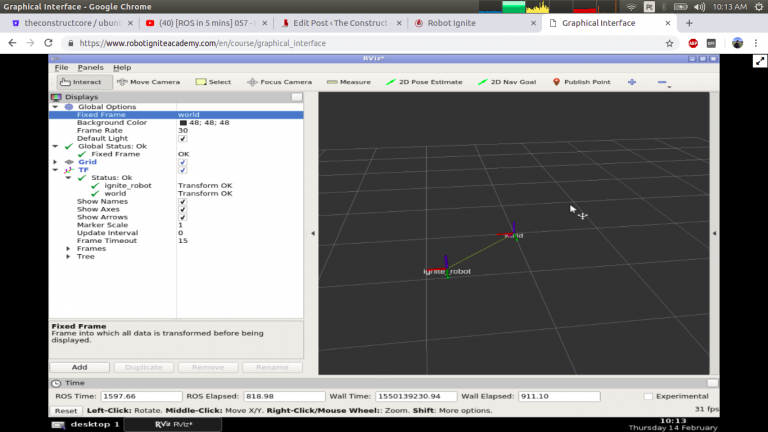Click the blue plus add-tool icon
Viewport: 768px width, 432px height.
(x=631, y=82)
